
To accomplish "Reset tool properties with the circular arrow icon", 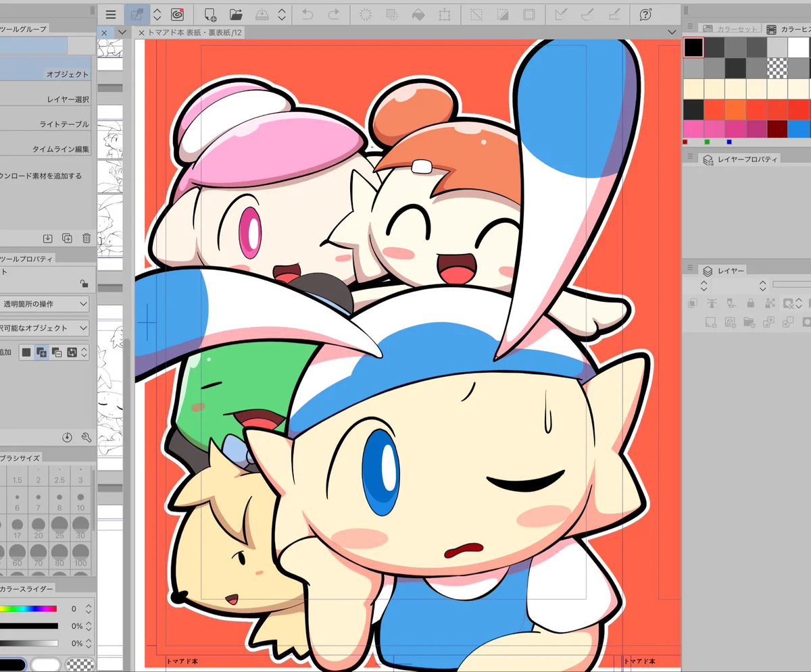I will click(67, 437).
